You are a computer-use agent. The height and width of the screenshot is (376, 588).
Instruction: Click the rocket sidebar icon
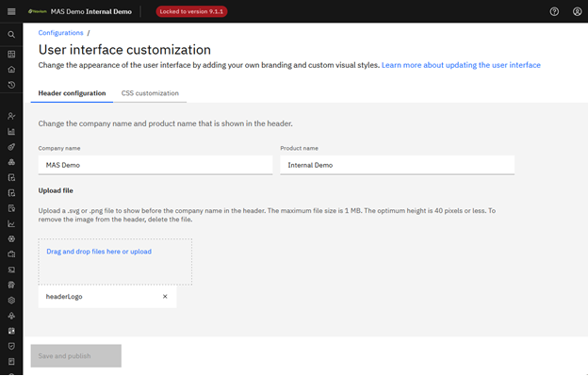(x=11, y=147)
